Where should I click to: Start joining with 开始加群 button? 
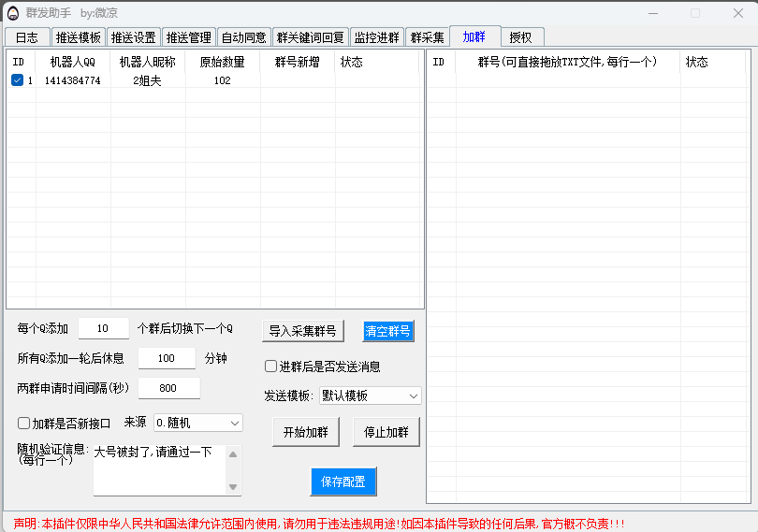click(306, 432)
